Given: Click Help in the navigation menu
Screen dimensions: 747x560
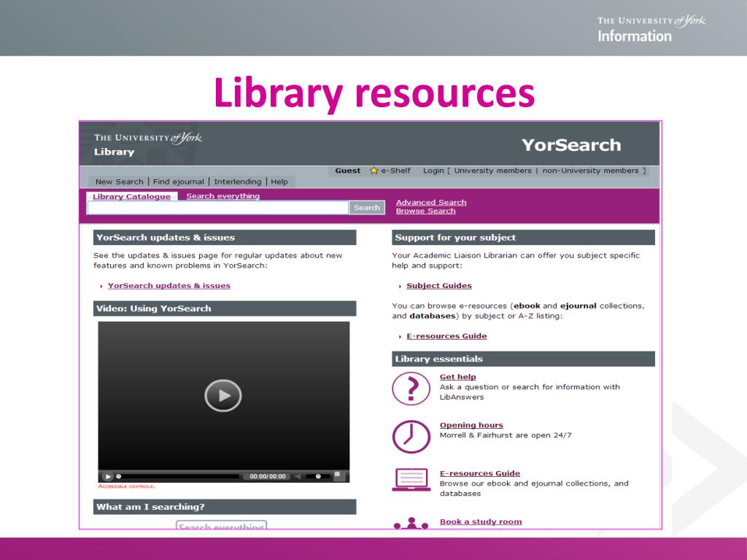Looking at the screenshot, I should click(x=279, y=182).
